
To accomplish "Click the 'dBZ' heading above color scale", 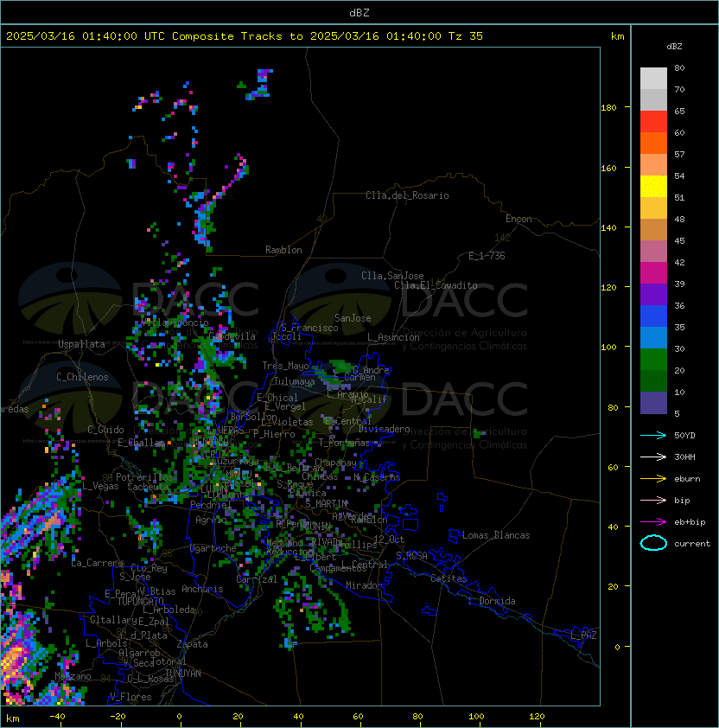I will coord(674,47).
